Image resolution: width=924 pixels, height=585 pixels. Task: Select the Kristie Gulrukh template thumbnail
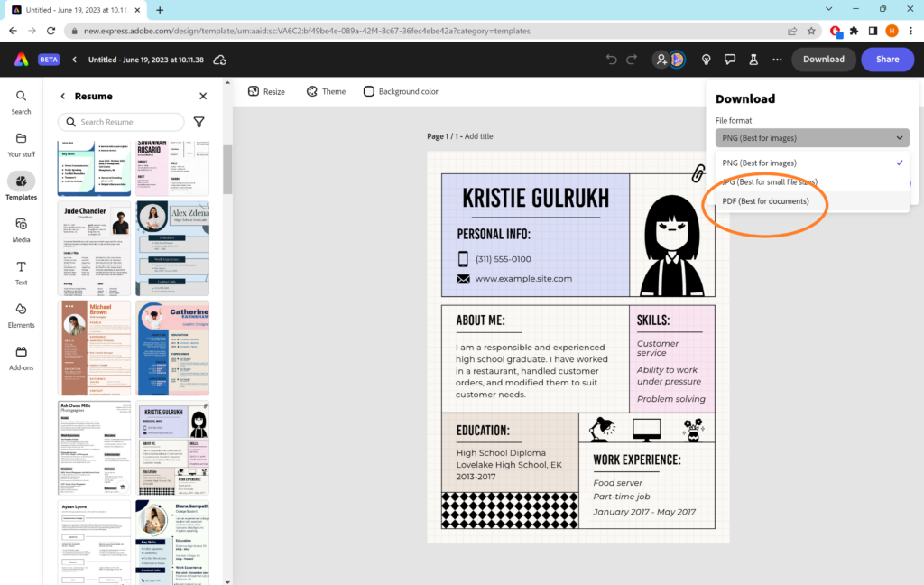(172, 448)
